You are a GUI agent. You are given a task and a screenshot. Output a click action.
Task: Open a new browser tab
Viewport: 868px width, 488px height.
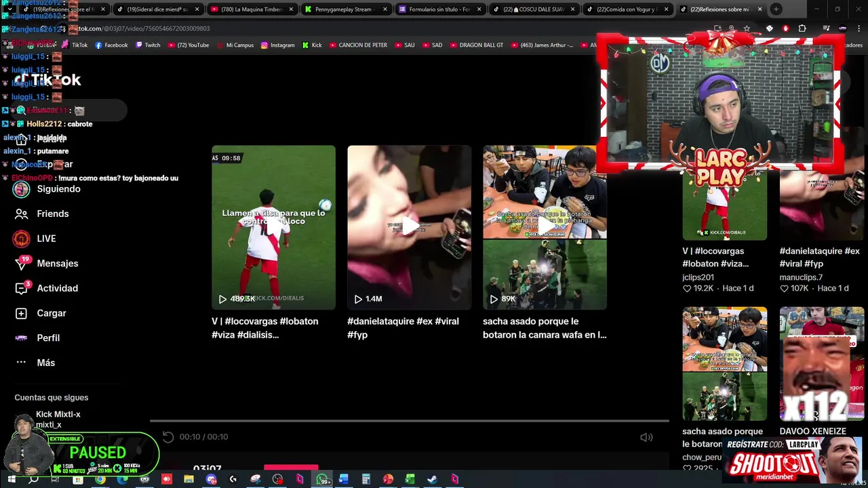pyautogui.click(x=776, y=9)
